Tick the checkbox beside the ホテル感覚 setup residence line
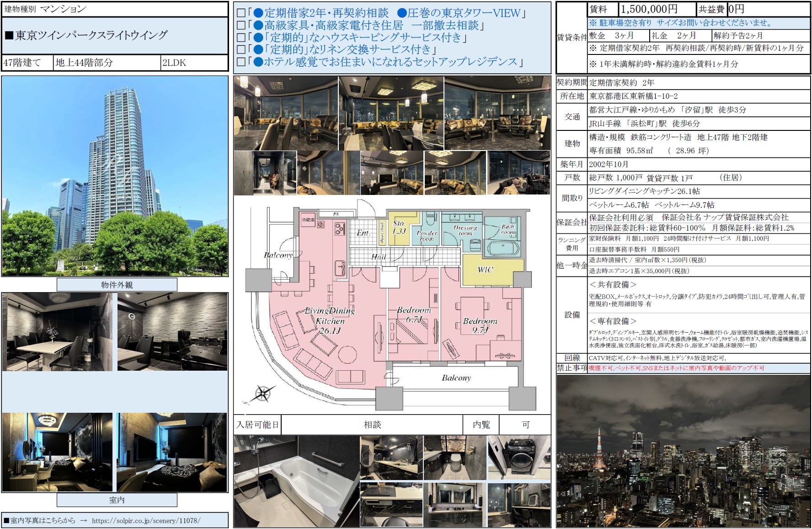 tap(241, 62)
